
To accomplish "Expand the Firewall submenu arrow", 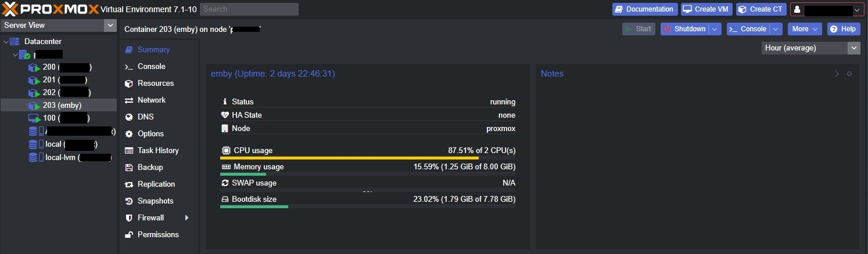I will [187, 218].
